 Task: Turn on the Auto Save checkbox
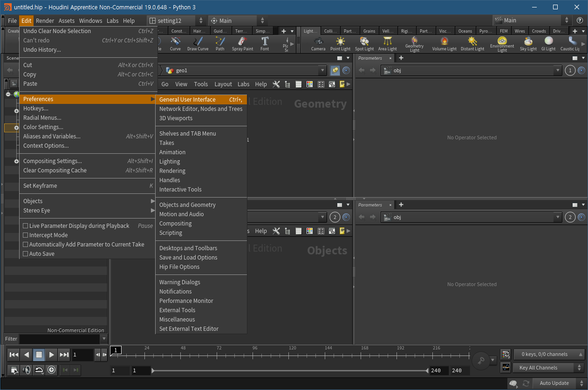pyautogui.click(x=26, y=254)
